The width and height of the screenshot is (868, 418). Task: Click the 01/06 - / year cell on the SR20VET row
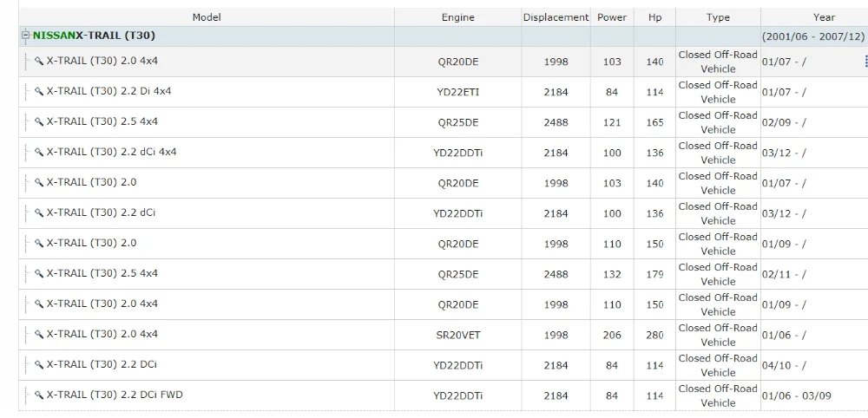(x=814, y=335)
